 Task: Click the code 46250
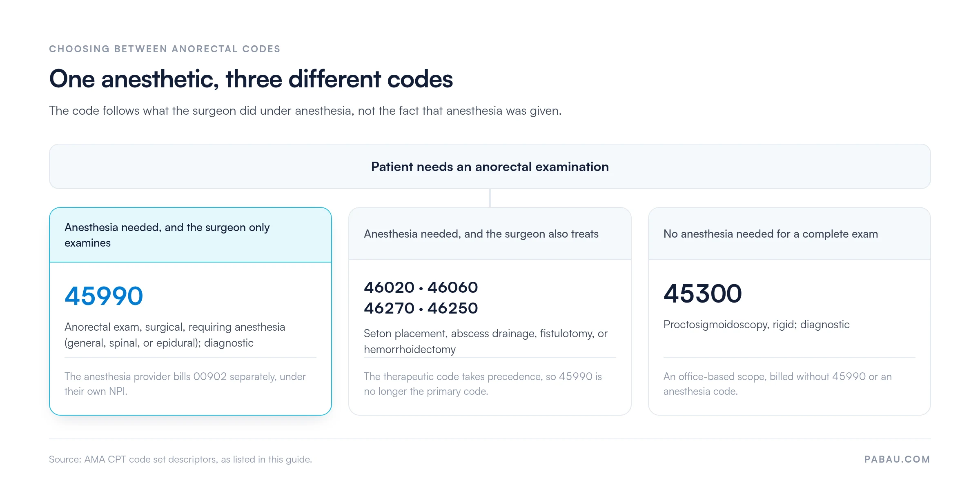point(452,308)
